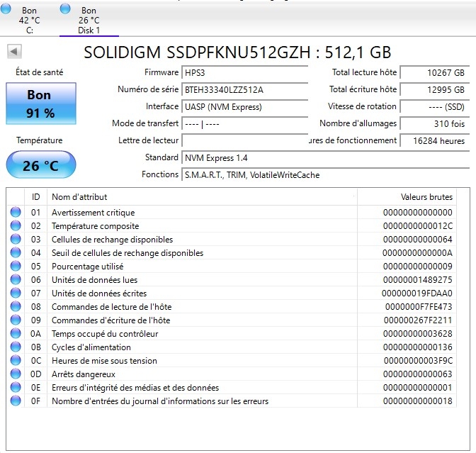Click raw value 0000001489275
The width and height of the screenshot is (476, 453).
[418, 280]
